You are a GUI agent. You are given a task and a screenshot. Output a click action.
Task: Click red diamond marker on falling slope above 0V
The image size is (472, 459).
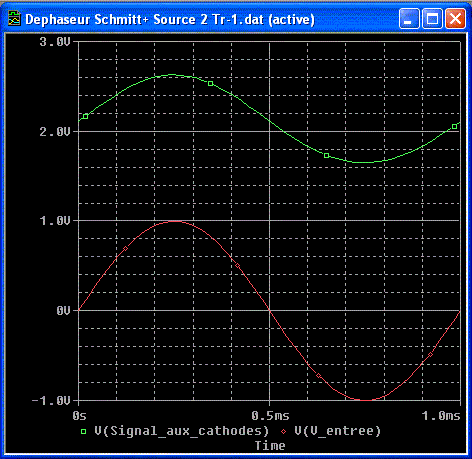(x=237, y=266)
